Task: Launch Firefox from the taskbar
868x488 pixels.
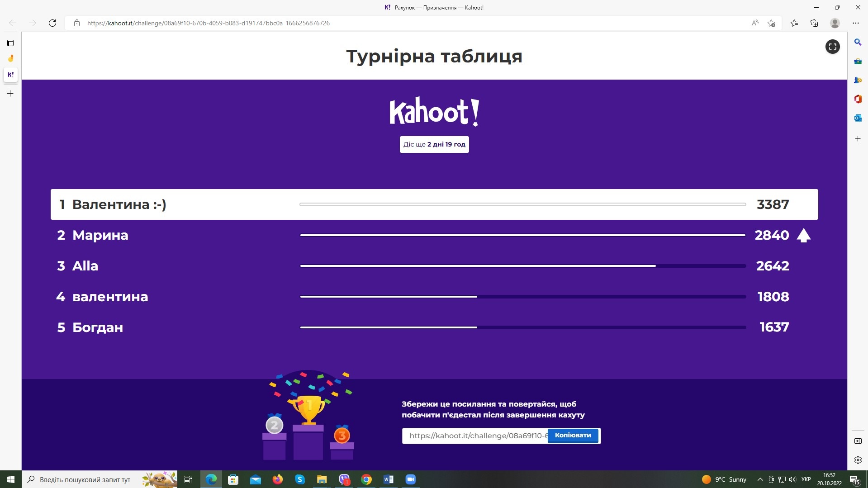Action: [x=278, y=479]
